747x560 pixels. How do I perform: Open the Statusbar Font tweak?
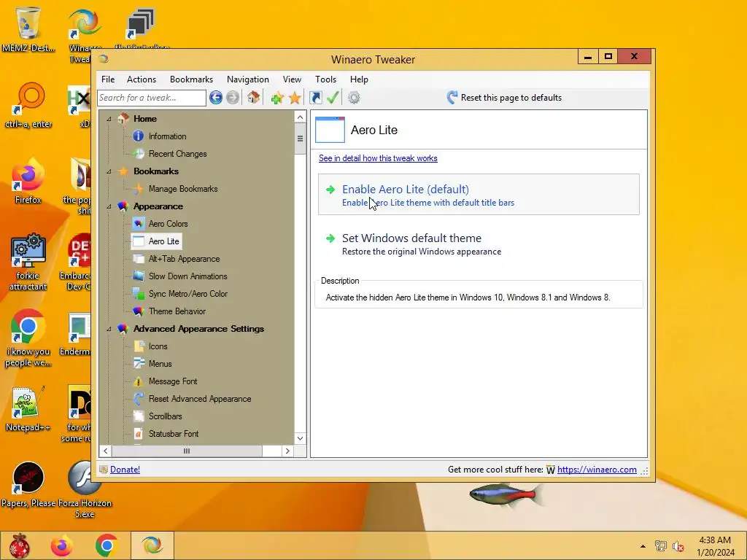click(174, 434)
